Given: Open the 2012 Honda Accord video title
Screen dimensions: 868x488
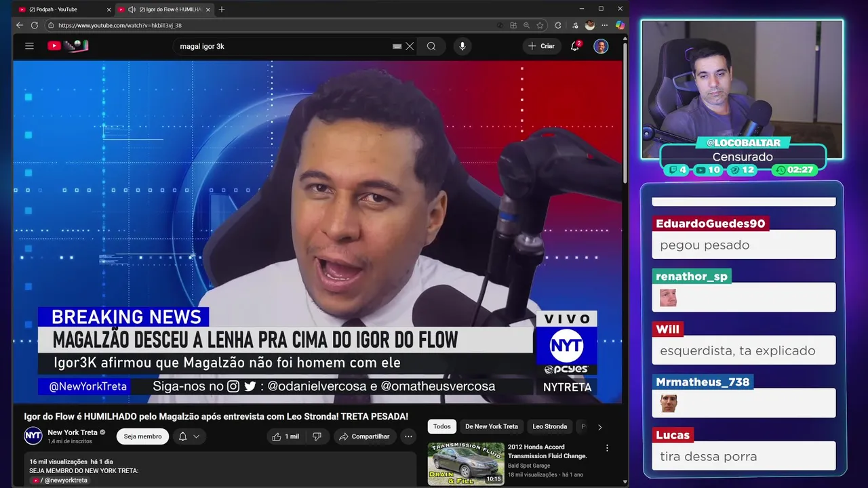Looking at the screenshot, I should 547,451.
